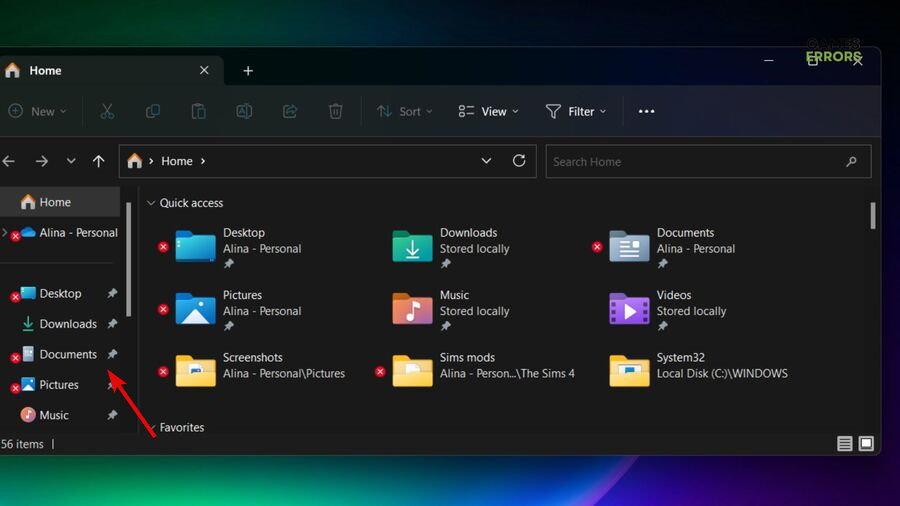Click the Paste clipboard icon
The image size is (900, 506).
[199, 111]
